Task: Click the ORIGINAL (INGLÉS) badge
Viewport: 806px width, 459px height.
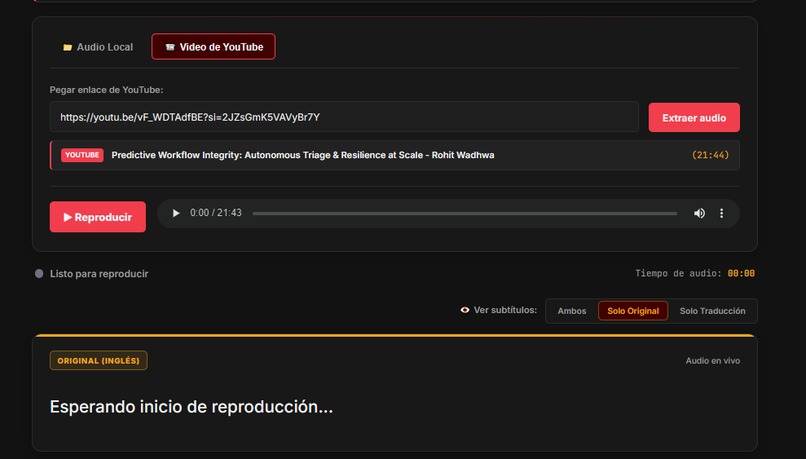Action: pyautogui.click(x=99, y=360)
